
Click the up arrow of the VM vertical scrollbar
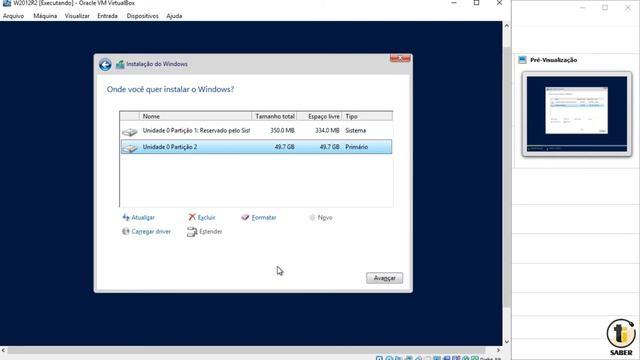click(507, 25)
